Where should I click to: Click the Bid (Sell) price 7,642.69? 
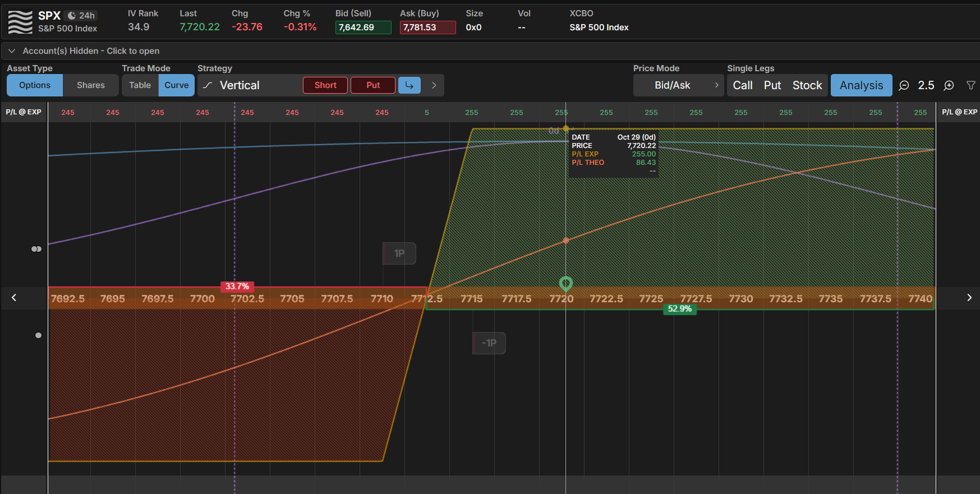coord(363,27)
